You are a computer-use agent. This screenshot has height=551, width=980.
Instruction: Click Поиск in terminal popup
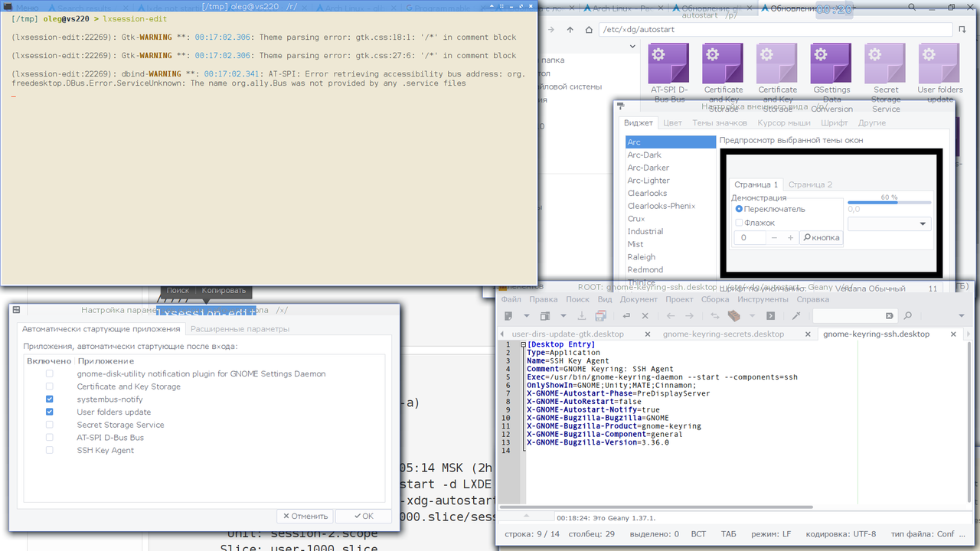pyautogui.click(x=178, y=290)
